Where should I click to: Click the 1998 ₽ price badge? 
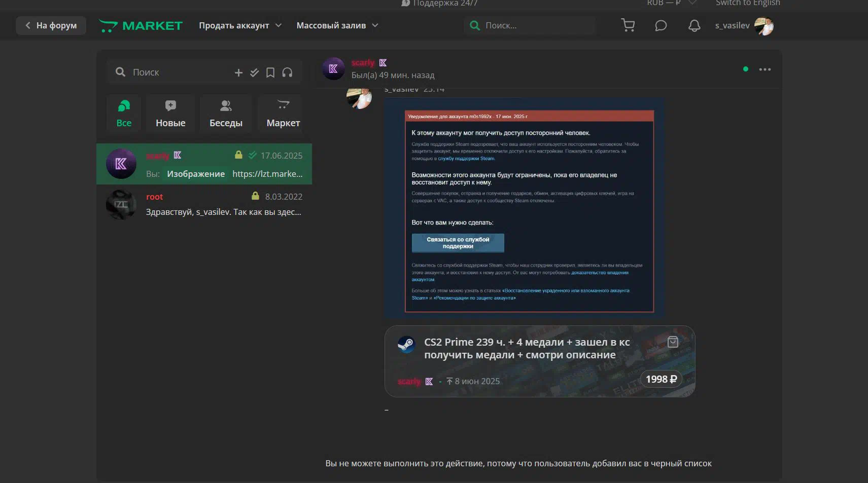pyautogui.click(x=661, y=379)
